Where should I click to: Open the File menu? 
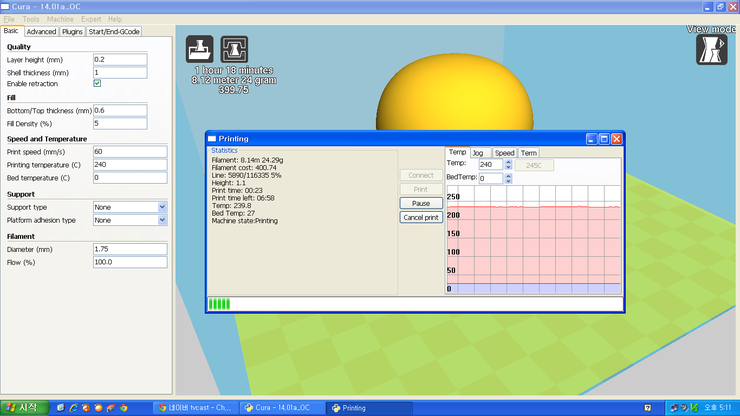pyautogui.click(x=9, y=19)
